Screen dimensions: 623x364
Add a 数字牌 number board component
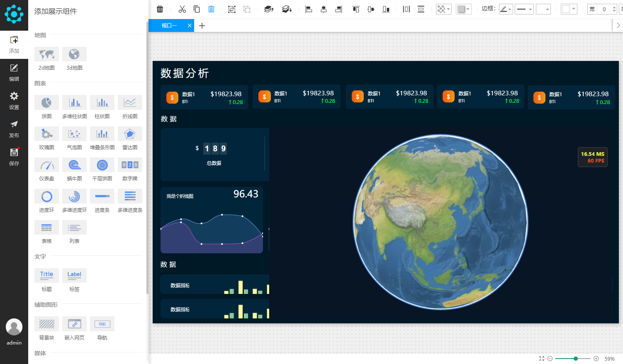[x=130, y=170]
